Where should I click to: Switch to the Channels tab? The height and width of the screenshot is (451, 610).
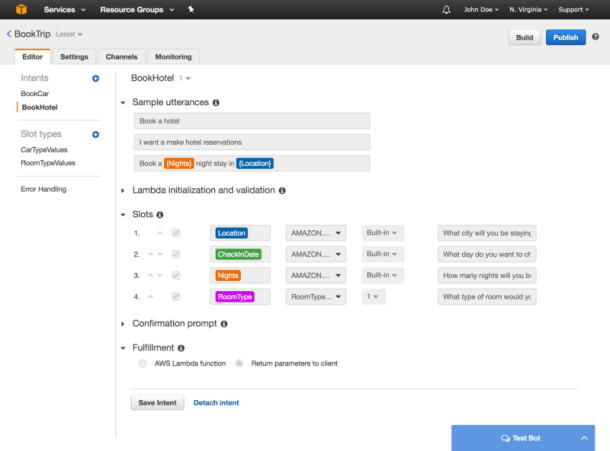[x=122, y=57]
